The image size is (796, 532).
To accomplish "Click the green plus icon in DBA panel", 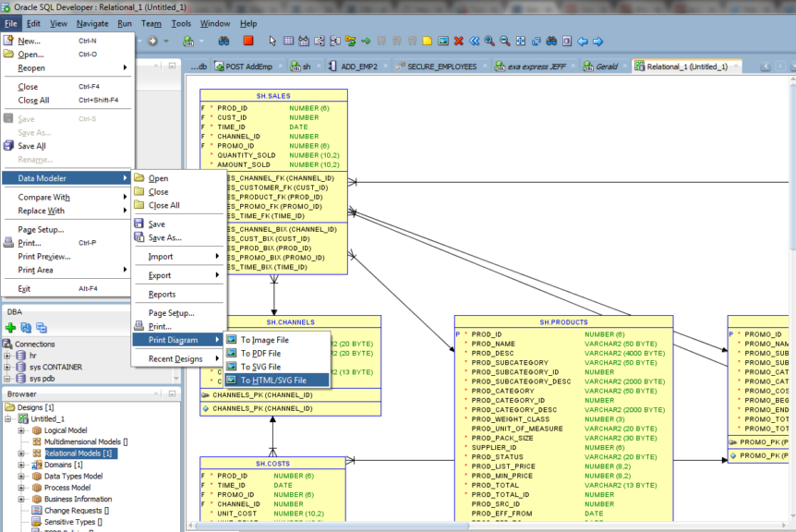I will [8, 327].
